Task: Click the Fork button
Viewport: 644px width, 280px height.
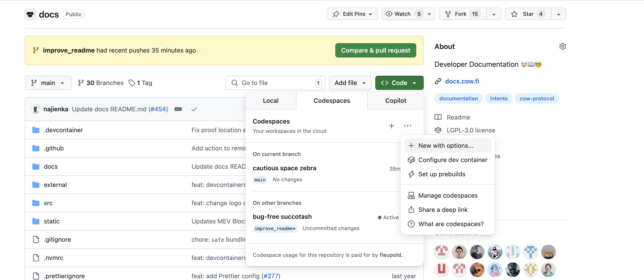Action: [x=463, y=14]
